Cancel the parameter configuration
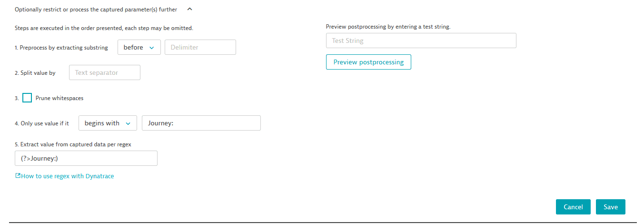This screenshot has height=224, width=644. coord(573,207)
